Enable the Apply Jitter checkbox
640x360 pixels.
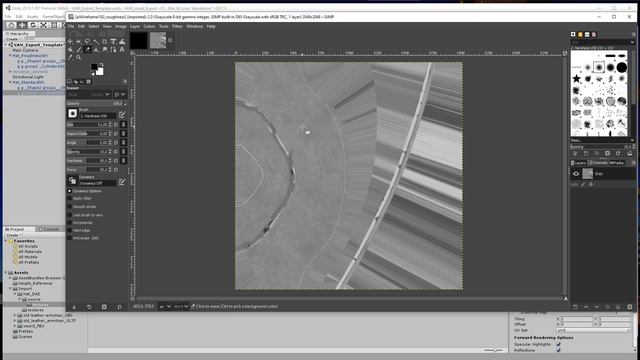click(69, 198)
